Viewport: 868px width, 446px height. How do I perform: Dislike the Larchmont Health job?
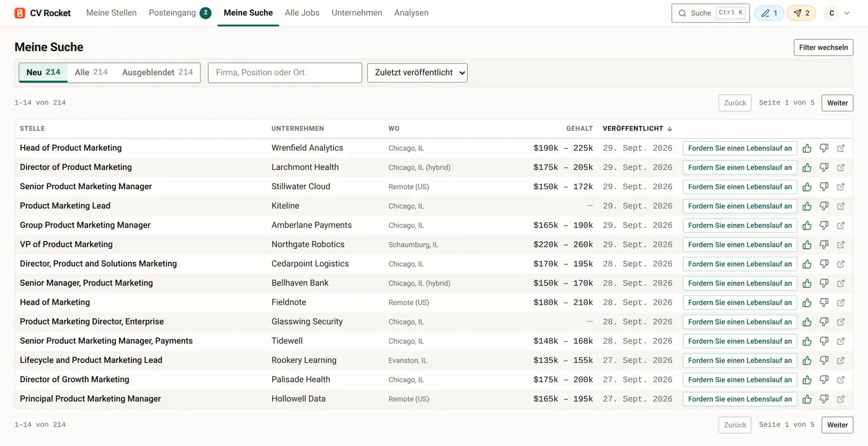pos(824,167)
